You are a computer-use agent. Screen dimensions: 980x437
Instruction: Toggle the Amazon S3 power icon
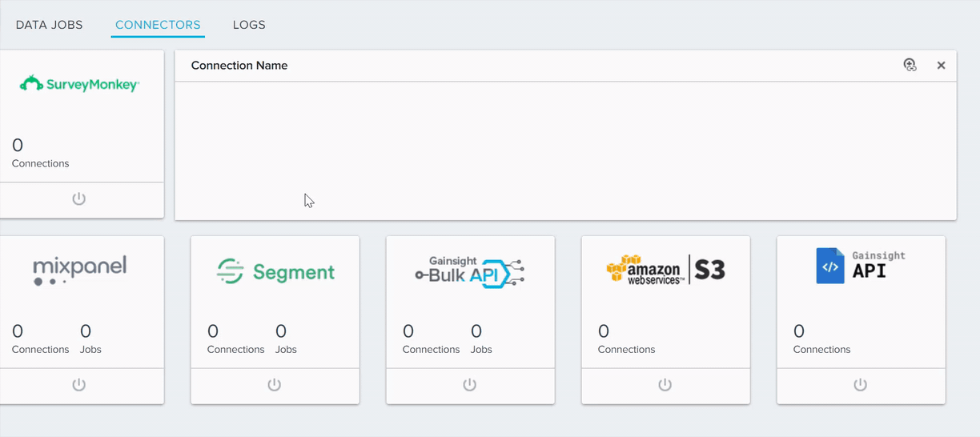pyautogui.click(x=665, y=385)
